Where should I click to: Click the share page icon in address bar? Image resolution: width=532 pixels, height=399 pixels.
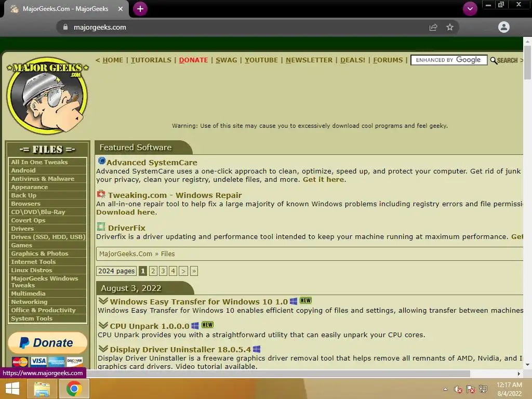tap(433, 27)
